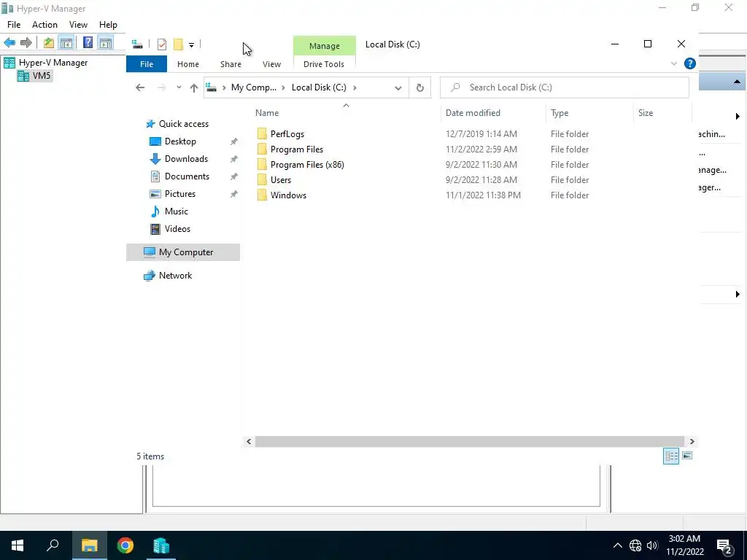Image resolution: width=747 pixels, height=560 pixels.
Task: Switch to Large icons view in status bar
Action: tap(687, 456)
